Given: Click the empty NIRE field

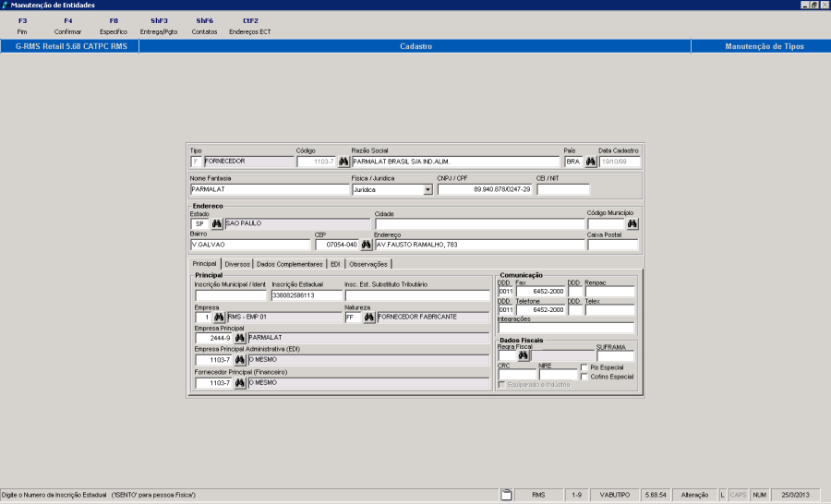Looking at the screenshot, I should pos(558,375).
